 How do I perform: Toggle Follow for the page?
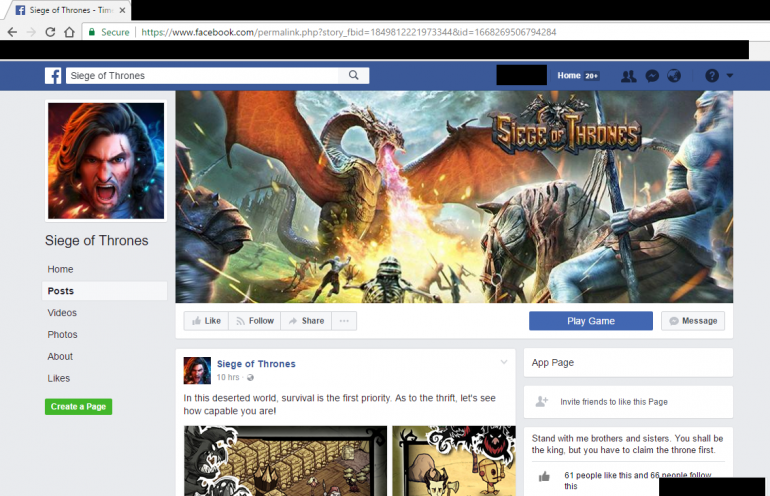254,321
